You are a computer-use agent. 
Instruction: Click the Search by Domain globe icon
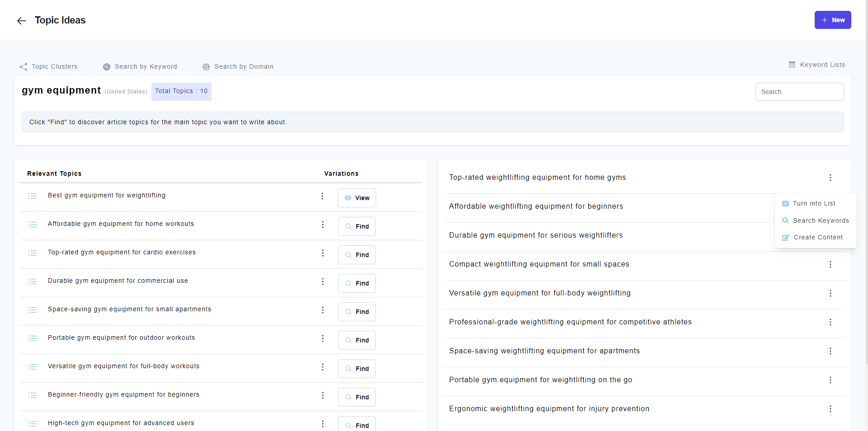(206, 67)
